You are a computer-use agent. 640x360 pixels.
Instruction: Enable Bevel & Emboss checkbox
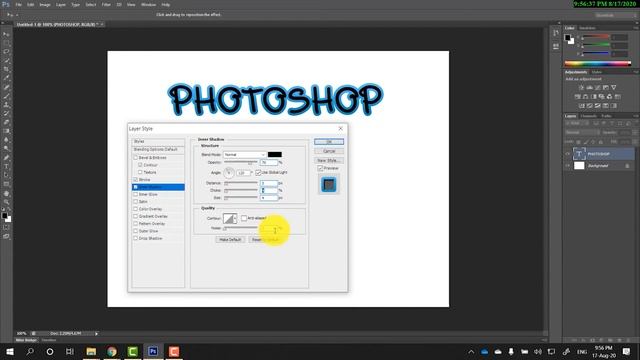coord(136,158)
